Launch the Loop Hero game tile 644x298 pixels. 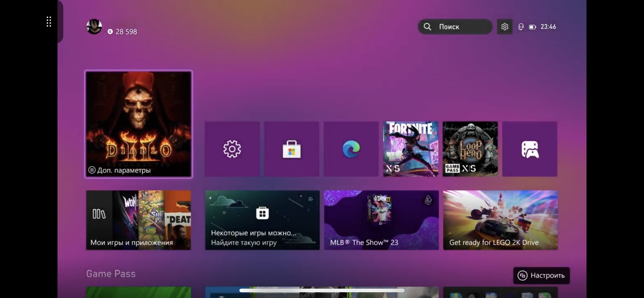click(470, 149)
